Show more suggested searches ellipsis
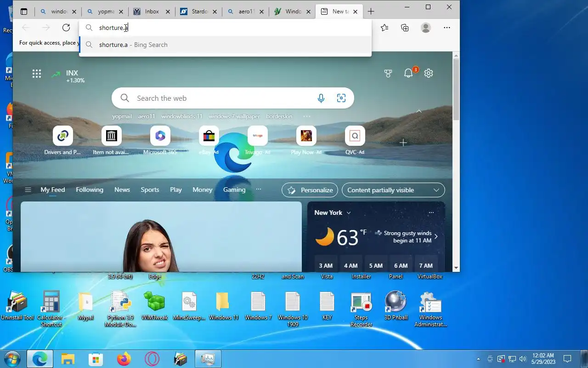This screenshot has width=588, height=368. click(307, 116)
